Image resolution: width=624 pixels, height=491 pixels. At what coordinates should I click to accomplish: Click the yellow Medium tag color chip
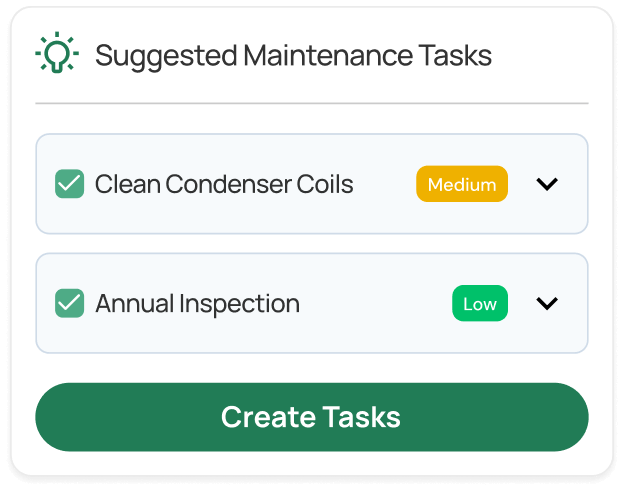[462, 184]
